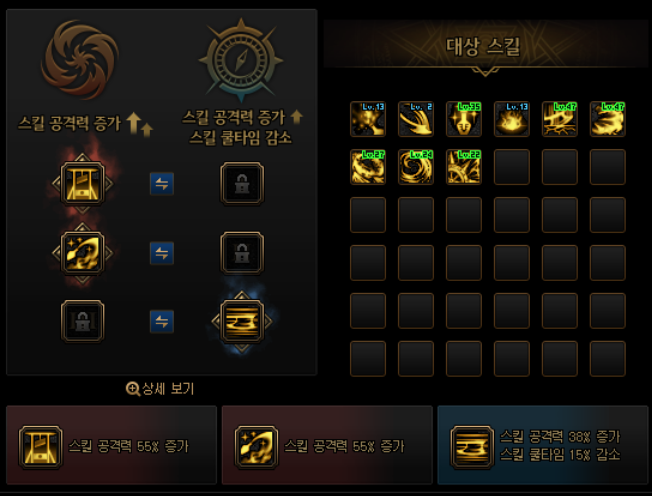Click the first empty slot in the third skill row
Screen dimensions: 652x496
pos(368,215)
